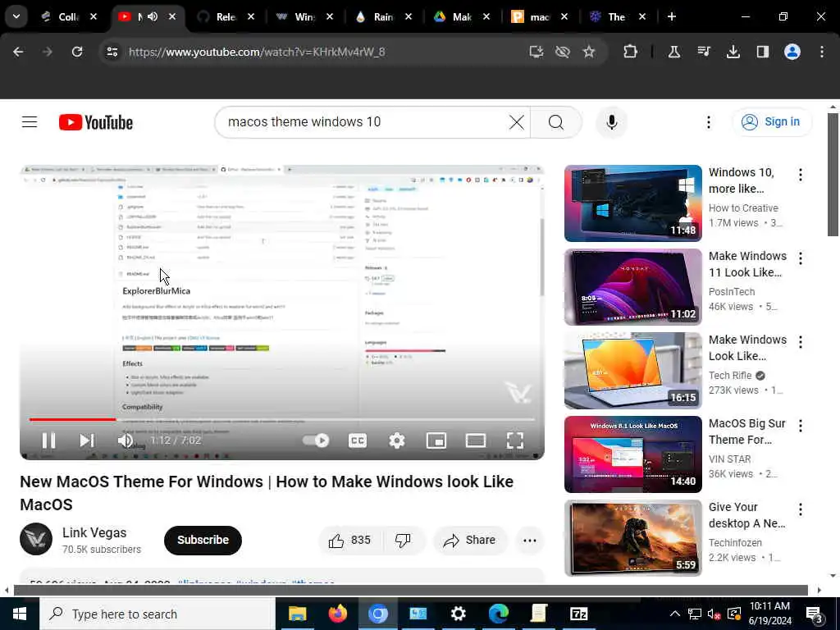Viewport: 840px width, 630px height.
Task: Open the browser extensions puzzle icon
Action: (630, 52)
